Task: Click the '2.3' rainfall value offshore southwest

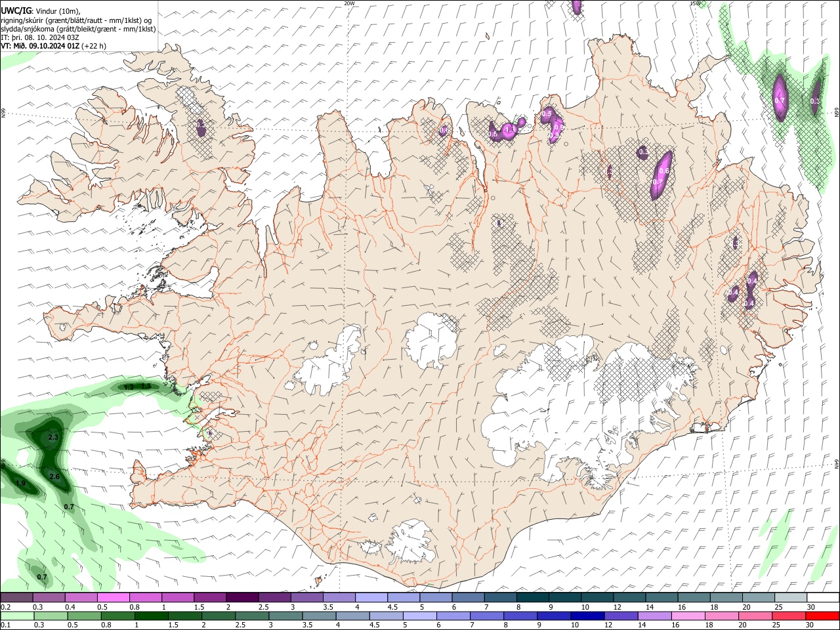Action: click(54, 437)
